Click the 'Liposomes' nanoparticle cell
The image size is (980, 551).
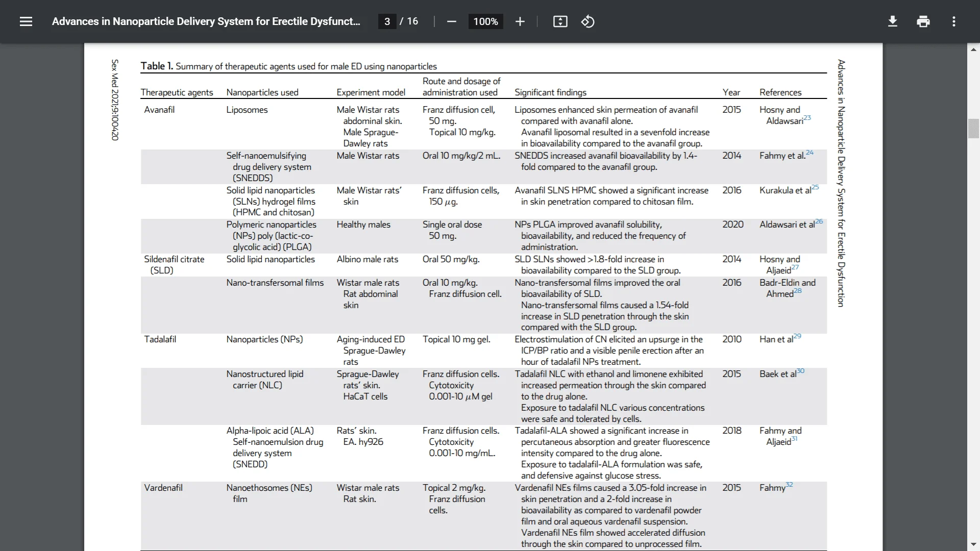tap(247, 110)
